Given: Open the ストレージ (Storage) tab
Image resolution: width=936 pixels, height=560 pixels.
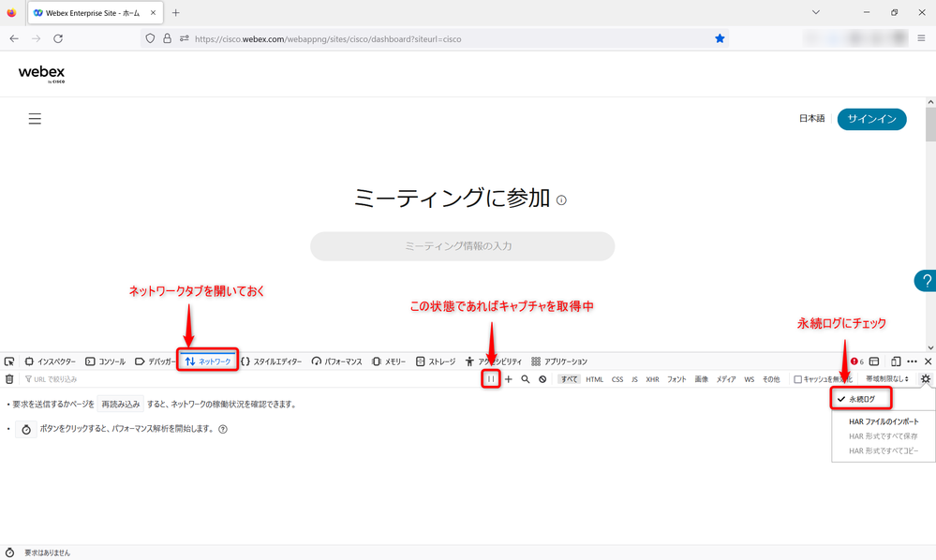Looking at the screenshot, I should click(x=436, y=361).
